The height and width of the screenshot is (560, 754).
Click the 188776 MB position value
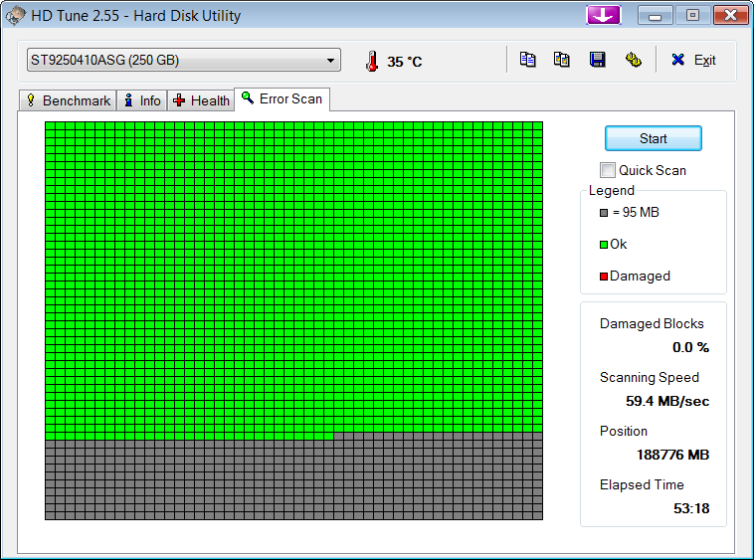[x=672, y=455]
